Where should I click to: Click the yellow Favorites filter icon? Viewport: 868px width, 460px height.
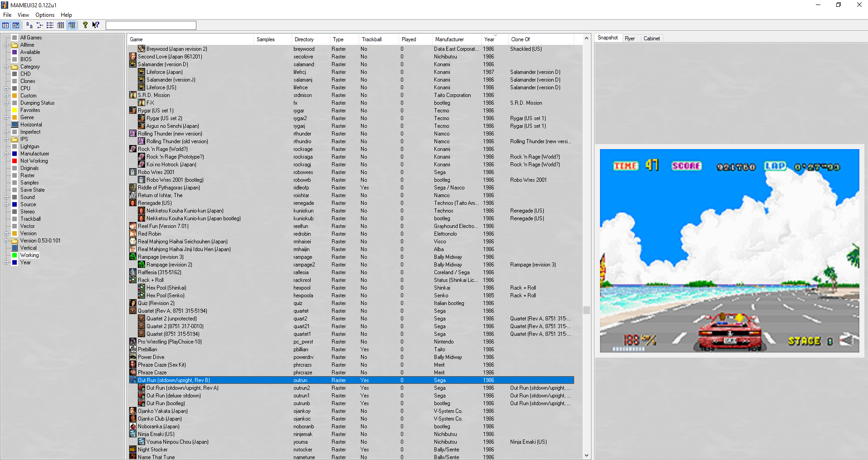click(x=15, y=110)
